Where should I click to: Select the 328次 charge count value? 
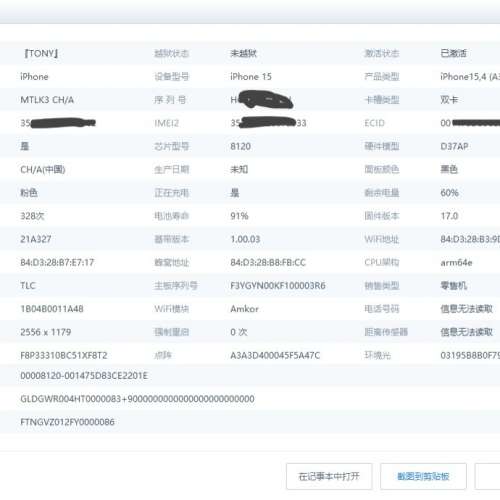coord(32,216)
